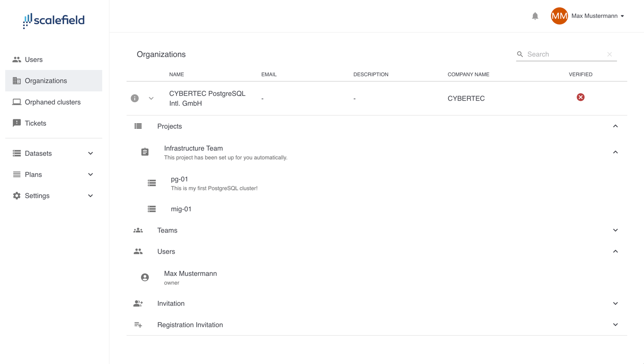
Task: Click the Infrastructure Team clipboard icon
Action: pyautogui.click(x=145, y=152)
